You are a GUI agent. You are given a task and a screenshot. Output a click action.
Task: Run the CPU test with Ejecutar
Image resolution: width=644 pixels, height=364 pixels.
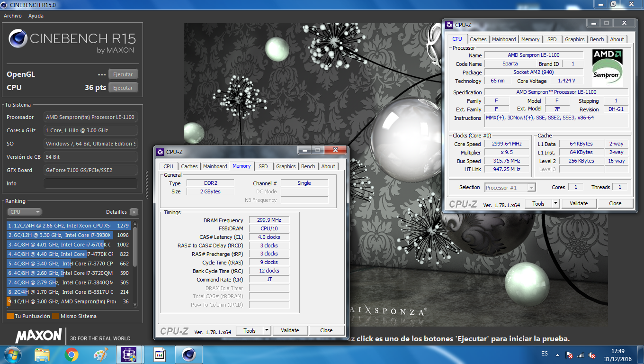pyautogui.click(x=123, y=88)
